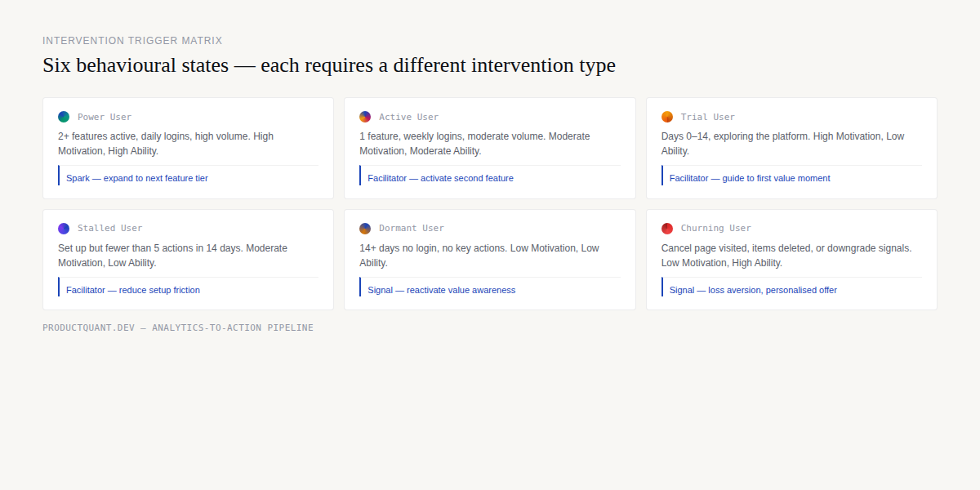980x490 pixels.
Task: Click the "1 feature, weekly logins" description
Action: (x=474, y=144)
